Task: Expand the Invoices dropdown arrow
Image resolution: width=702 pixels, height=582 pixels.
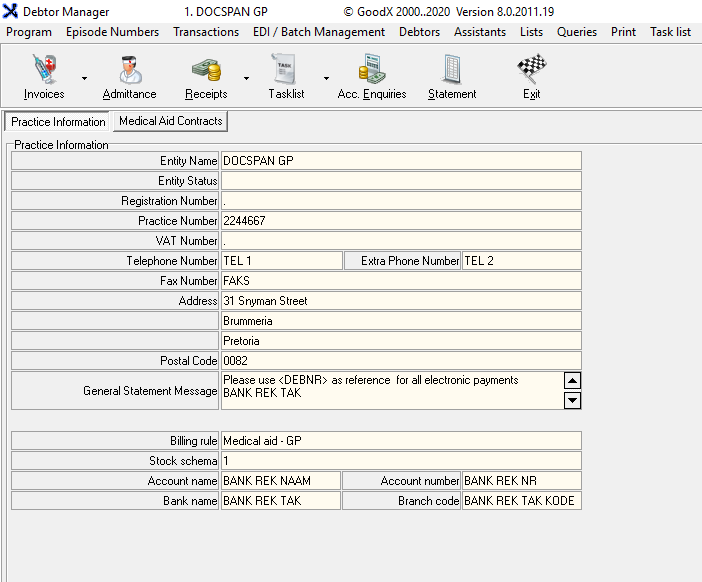Action: coord(84,78)
